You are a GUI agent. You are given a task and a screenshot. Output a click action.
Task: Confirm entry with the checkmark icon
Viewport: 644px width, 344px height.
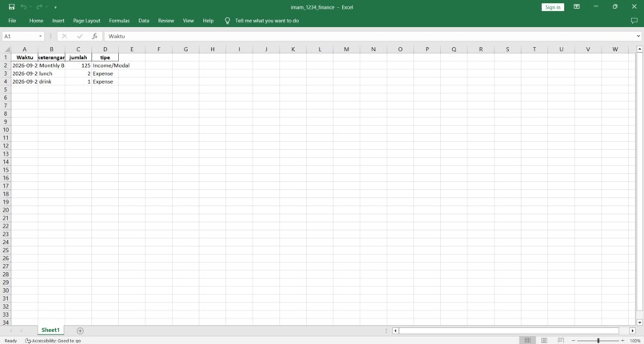[x=79, y=36]
